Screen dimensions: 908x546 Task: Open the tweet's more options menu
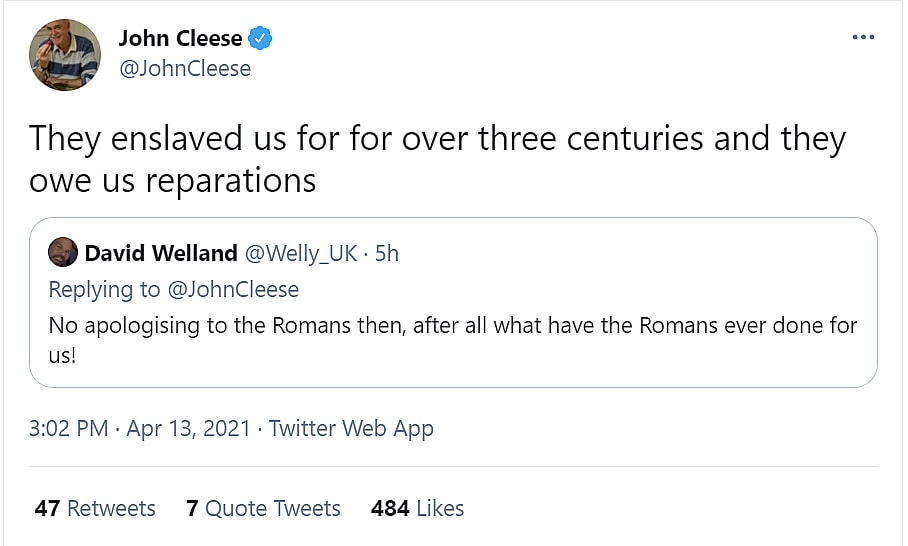862,38
